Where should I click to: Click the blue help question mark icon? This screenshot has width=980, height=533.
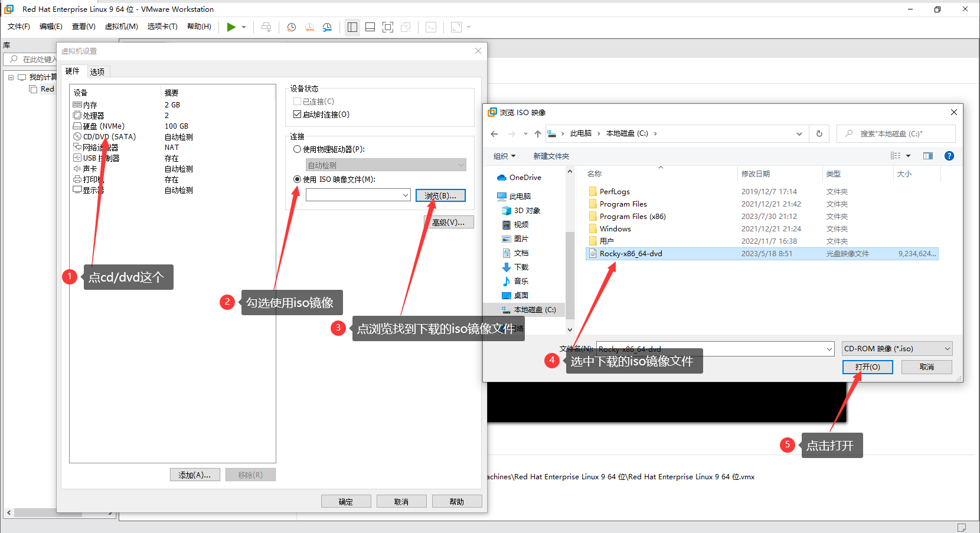tap(949, 156)
